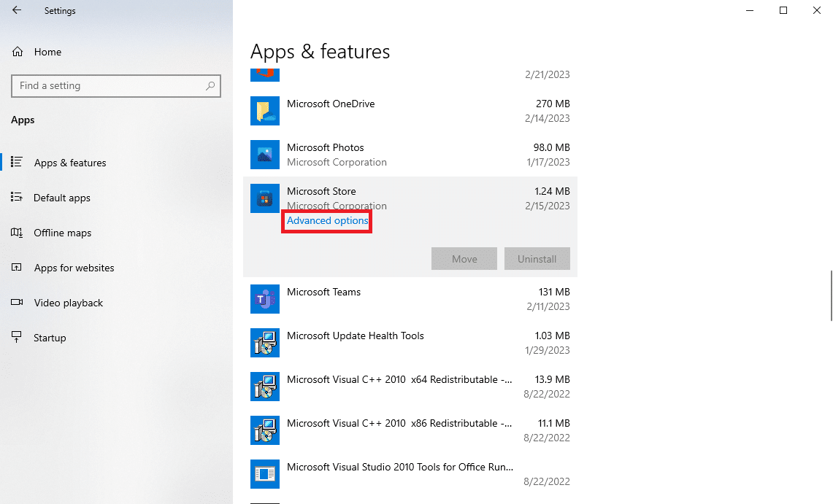Screen dimensions: 833x504
Task: Click the 2/14/2023 date for OneDrive
Action: click(548, 118)
